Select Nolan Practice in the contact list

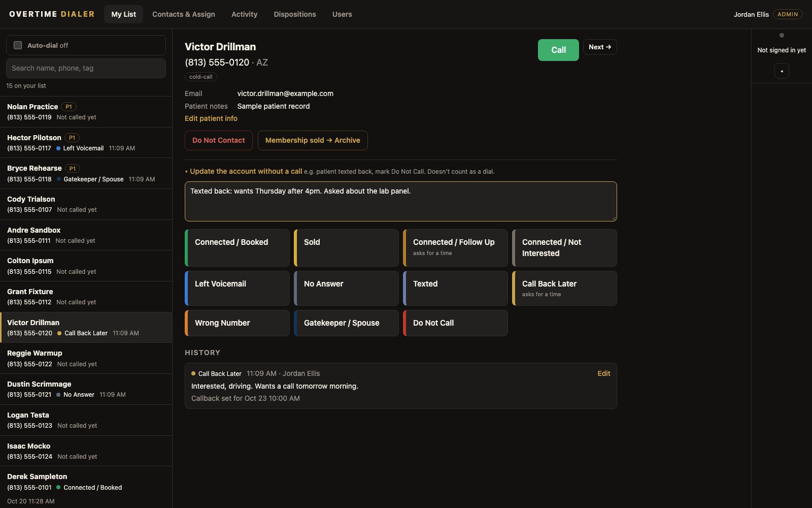[86, 112]
